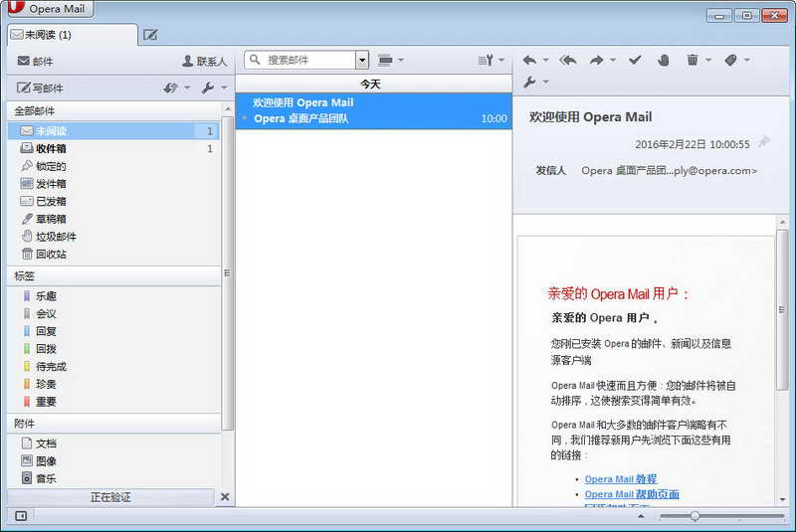Image resolution: width=796 pixels, height=532 pixels.
Task: Select the 会议 label
Action: 113,313
